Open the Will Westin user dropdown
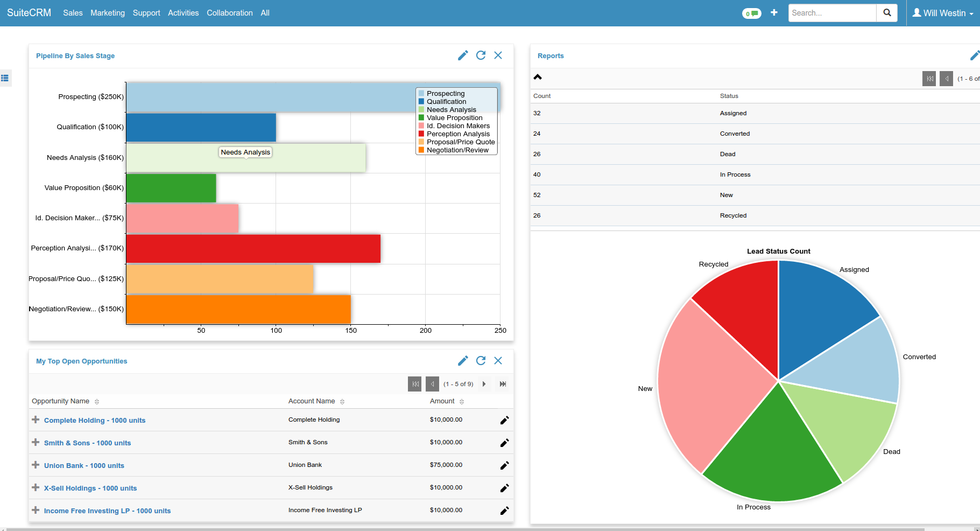Image resolution: width=980 pixels, height=531 pixels. point(943,13)
